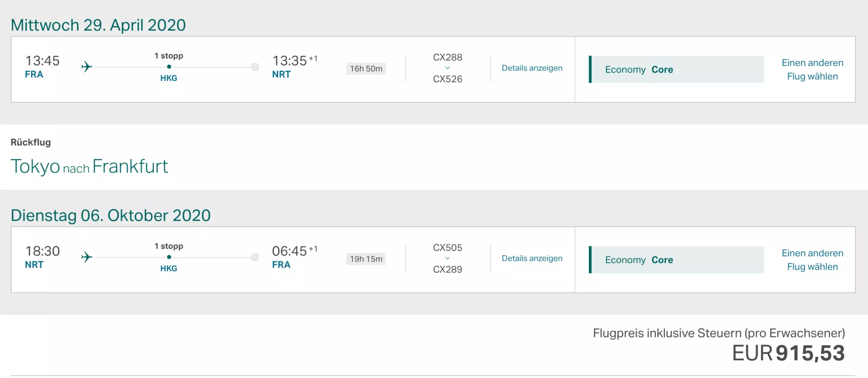Click the EUR 915,53 total fare
868x378 pixels.
pos(789,353)
